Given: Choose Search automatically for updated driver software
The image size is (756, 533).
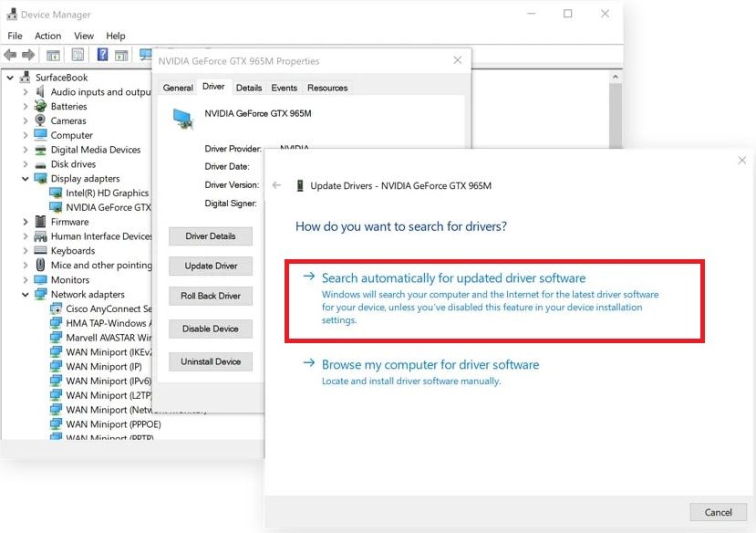Looking at the screenshot, I should tap(494, 301).
